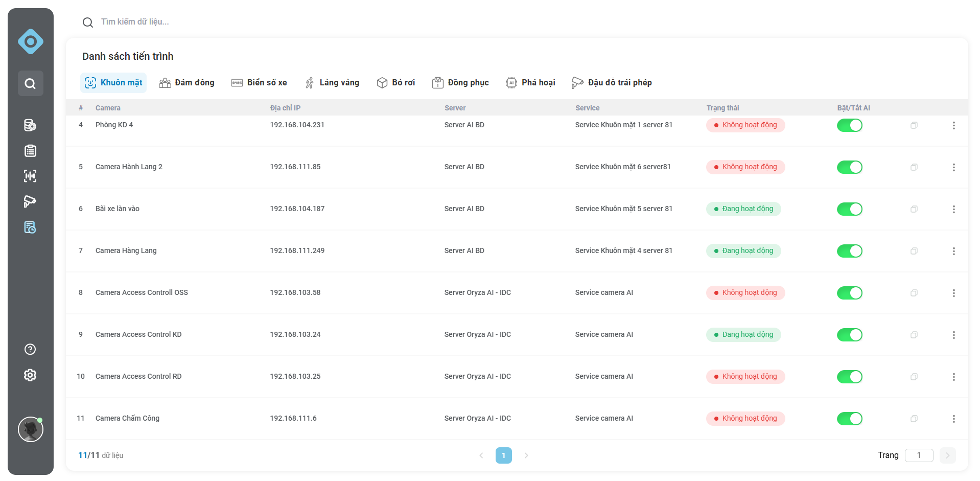Screen dimensions: 980x481
Task: Open more options for Camera Hàng Lang
Action: 953,251
